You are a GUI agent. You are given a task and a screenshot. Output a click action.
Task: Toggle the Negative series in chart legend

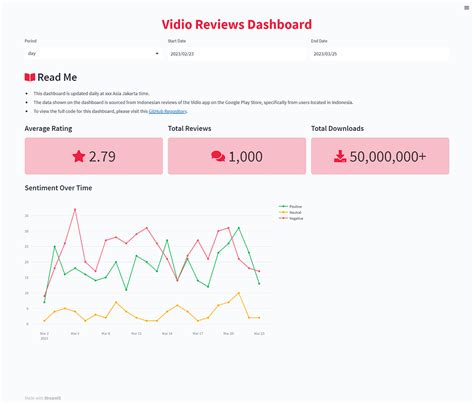tap(291, 218)
